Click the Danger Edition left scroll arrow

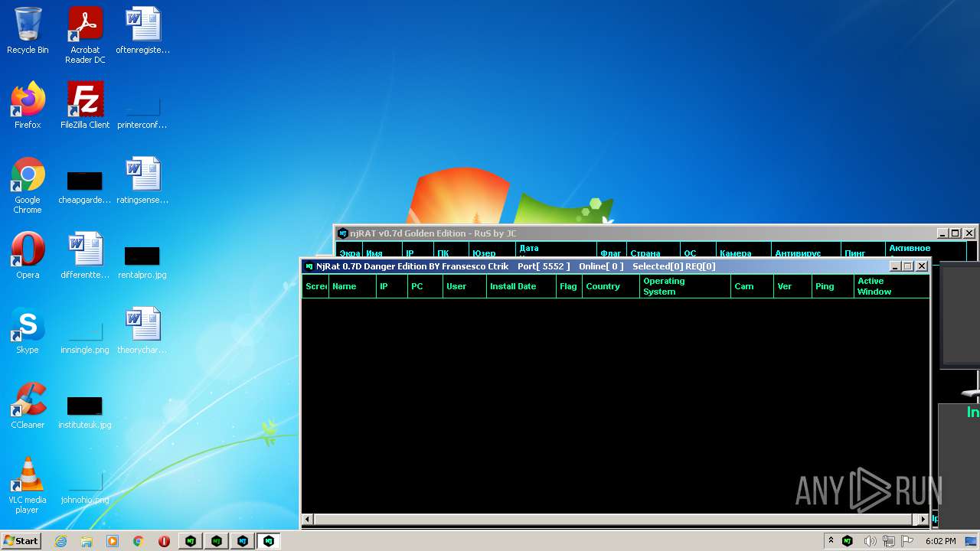pyautogui.click(x=308, y=519)
